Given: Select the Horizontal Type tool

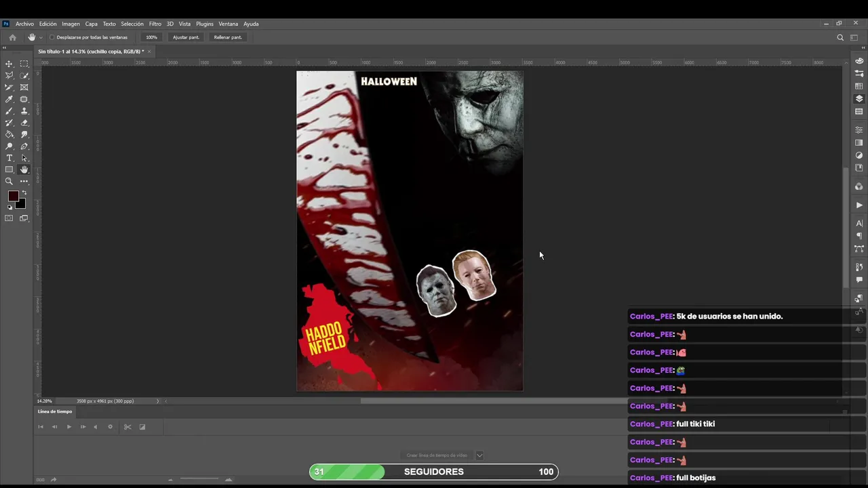Looking at the screenshot, I should [9, 158].
